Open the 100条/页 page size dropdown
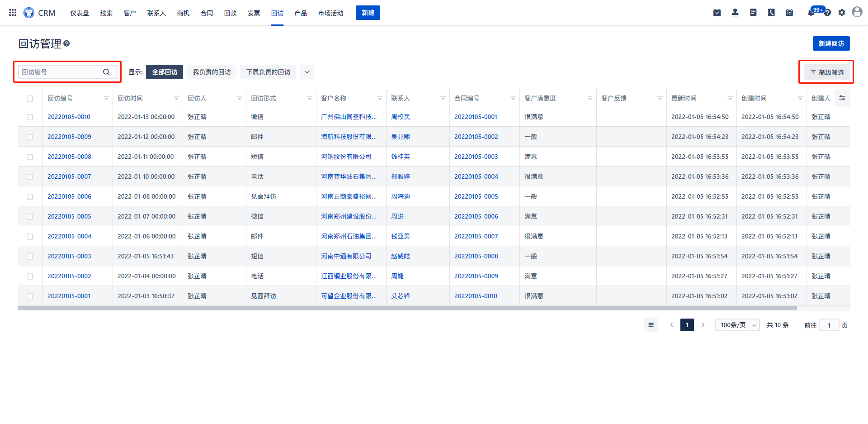 (737, 325)
